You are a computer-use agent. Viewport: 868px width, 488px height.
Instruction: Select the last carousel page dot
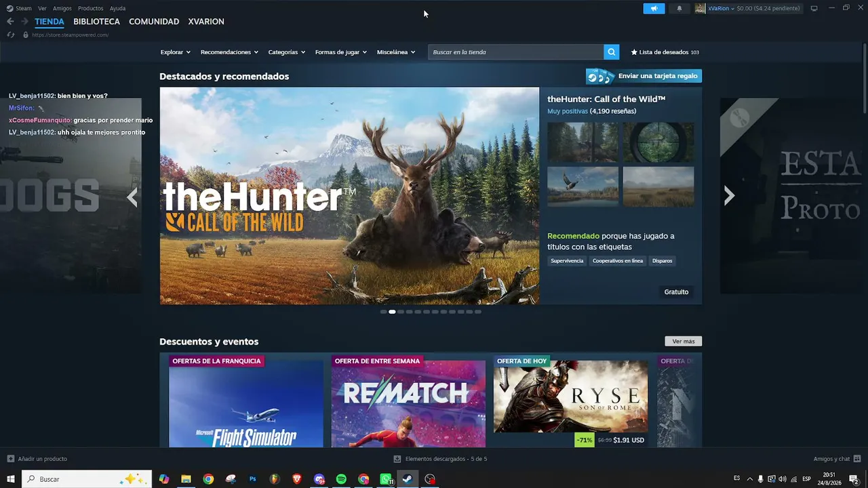(x=478, y=312)
